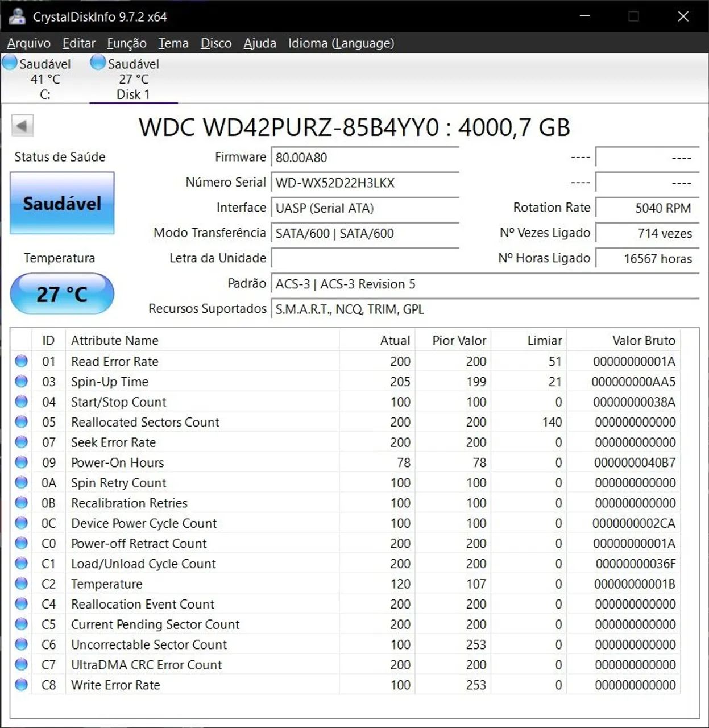
Task: Click the Rotation Rate value 5040 RPM
Action: coord(647,208)
